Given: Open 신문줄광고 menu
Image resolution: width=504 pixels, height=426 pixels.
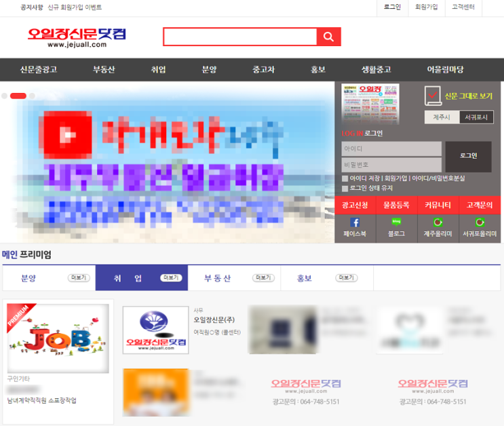Looking at the screenshot, I should (x=38, y=69).
